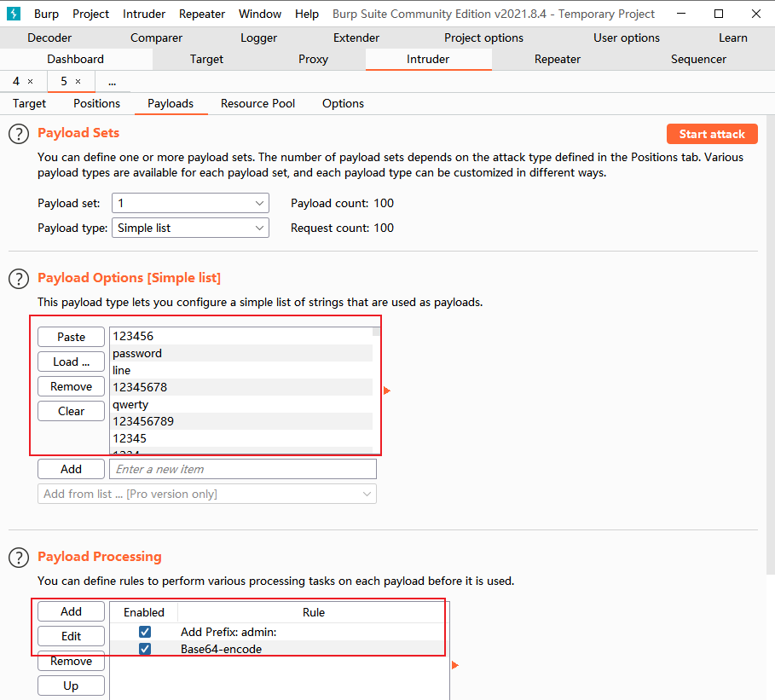The height and width of the screenshot is (700, 775).
Task: Expand the Add from list dropdown
Action: click(x=207, y=494)
